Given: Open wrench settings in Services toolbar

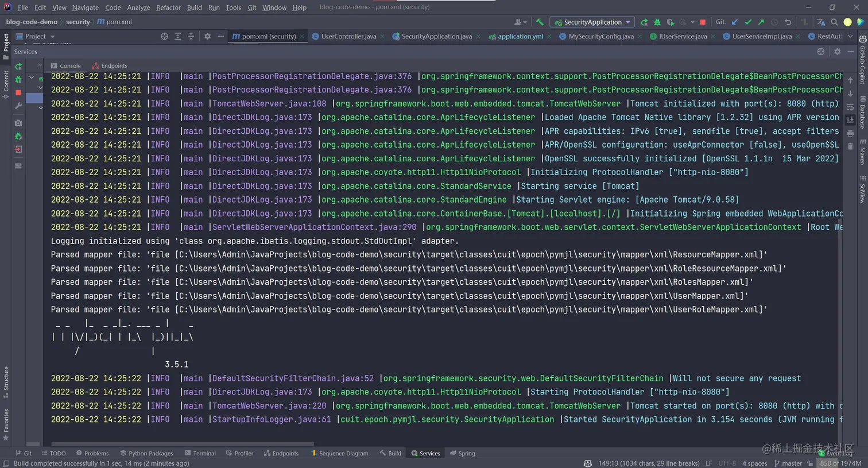Looking at the screenshot, I should (x=18, y=106).
